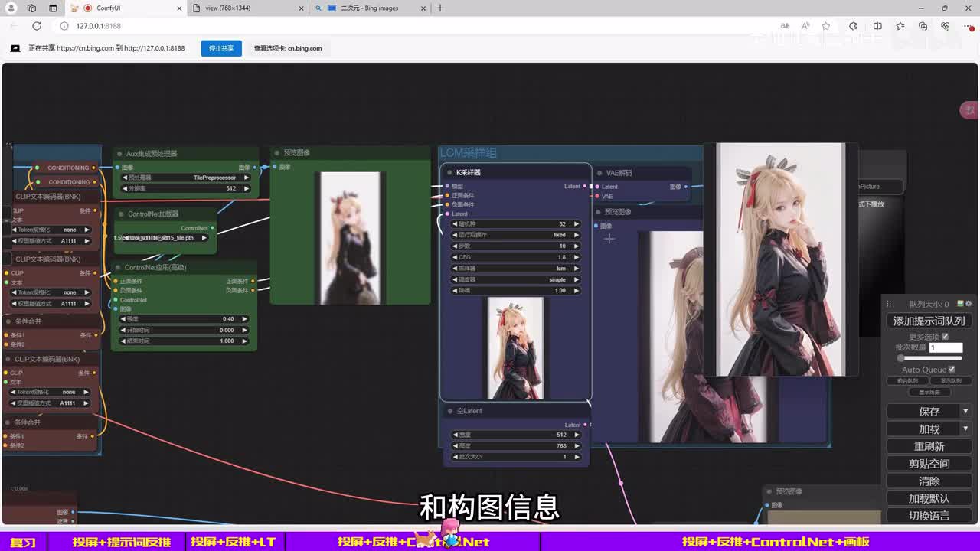
Task: Open ComfyUI settings gear icon
Action: 969,304
